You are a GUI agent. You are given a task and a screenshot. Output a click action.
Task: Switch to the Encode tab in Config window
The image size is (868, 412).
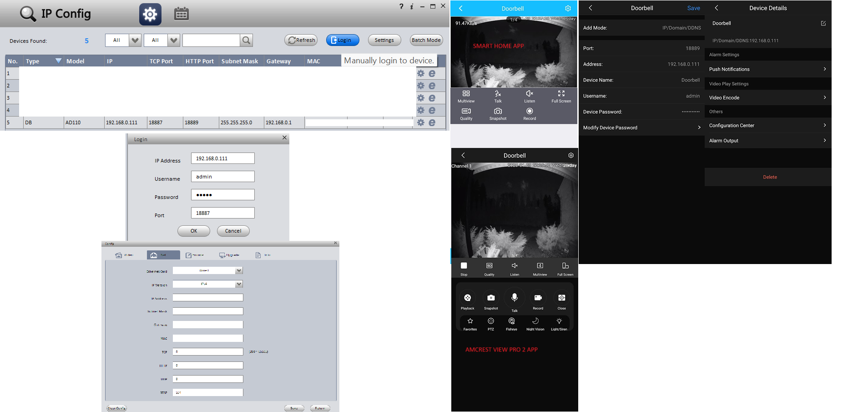click(195, 255)
